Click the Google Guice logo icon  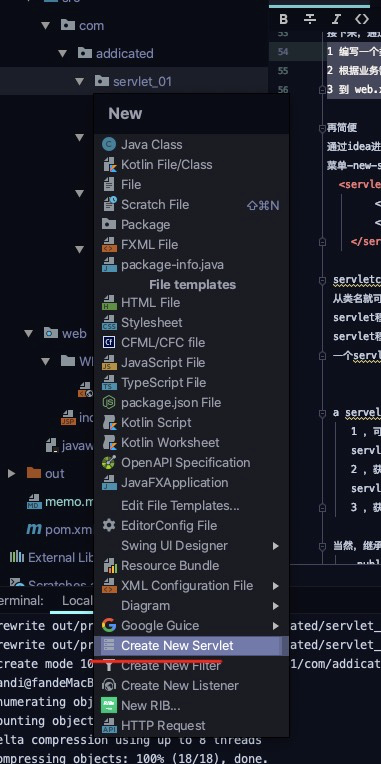109,626
